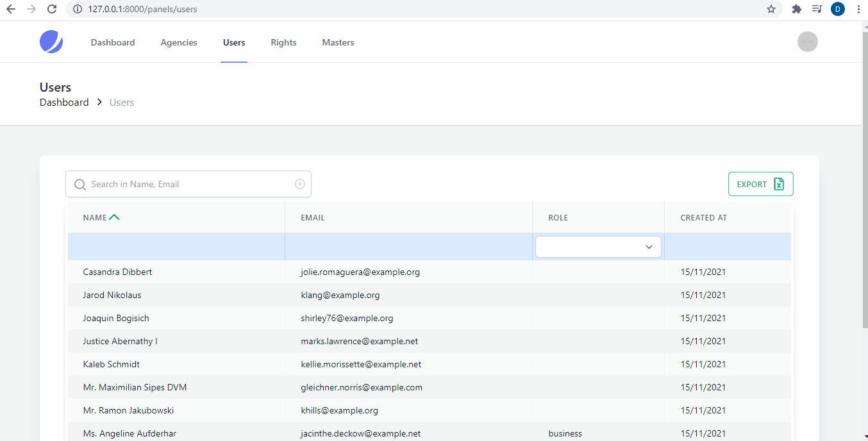Open the Chrome profile avatar D
The image size is (868, 441).
[838, 9]
